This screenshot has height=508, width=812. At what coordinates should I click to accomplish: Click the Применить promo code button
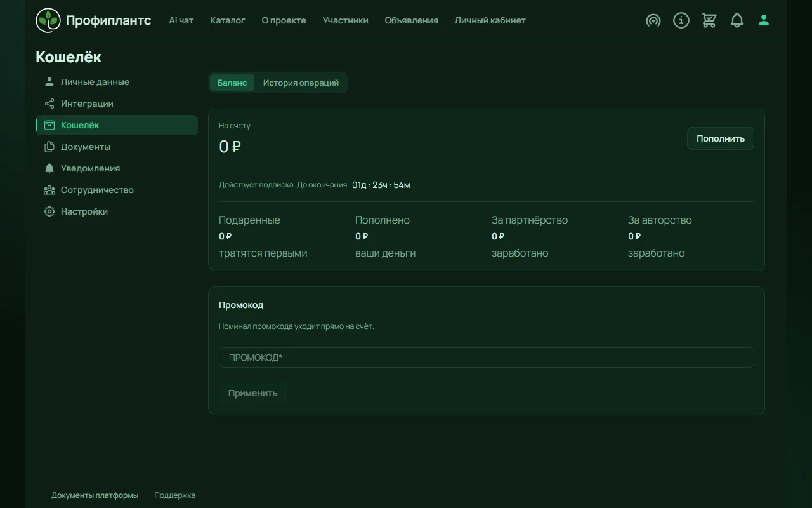point(252,393)
